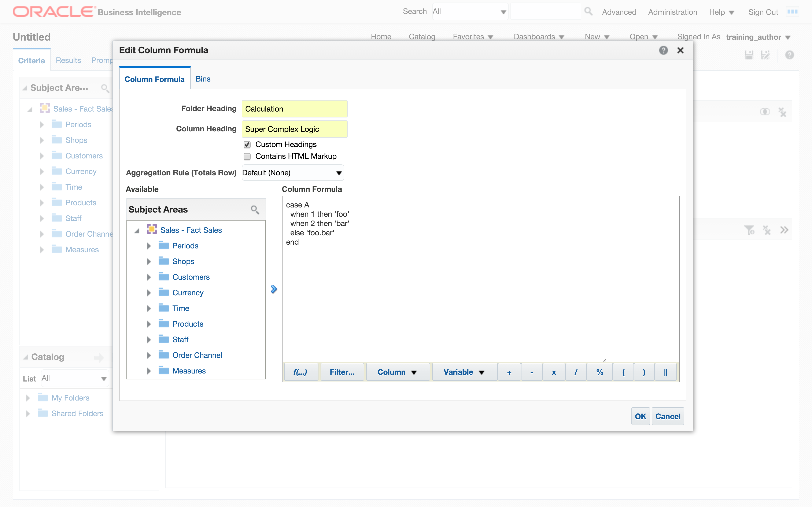This screenshot has width=812, height=507.
Task: Click the help question mark in dialog header
Action: (x=663, y=50)
